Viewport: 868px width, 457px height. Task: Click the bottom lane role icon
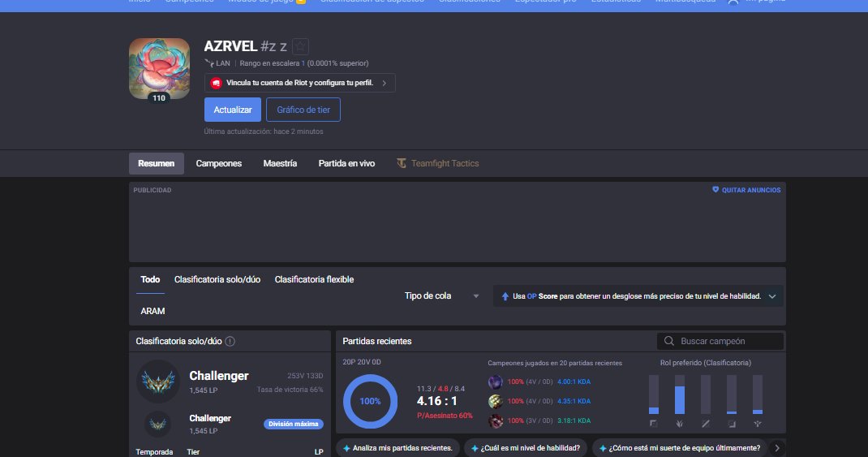point(732,424)
